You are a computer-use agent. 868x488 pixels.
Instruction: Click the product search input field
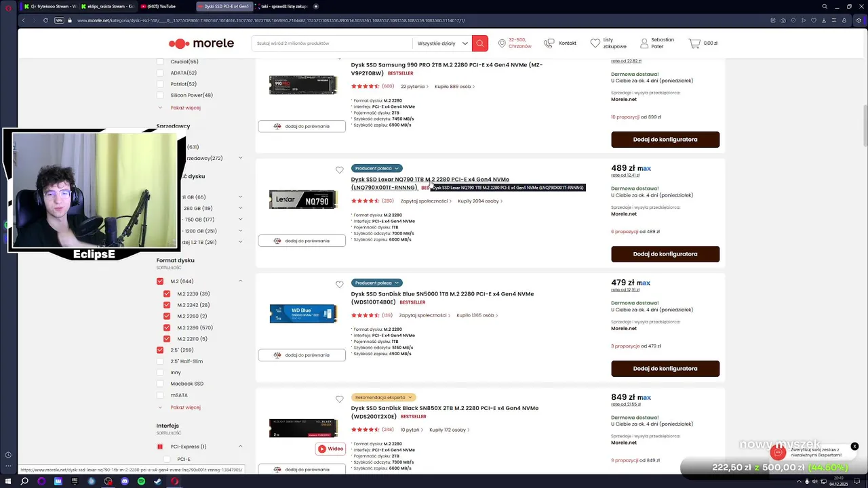[332, 43]
